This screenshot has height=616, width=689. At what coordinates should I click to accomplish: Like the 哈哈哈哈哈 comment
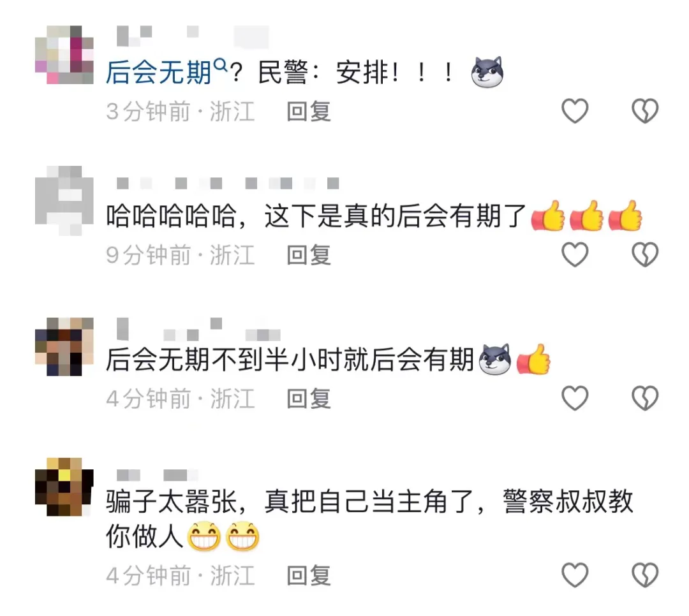tap(575, 254)
